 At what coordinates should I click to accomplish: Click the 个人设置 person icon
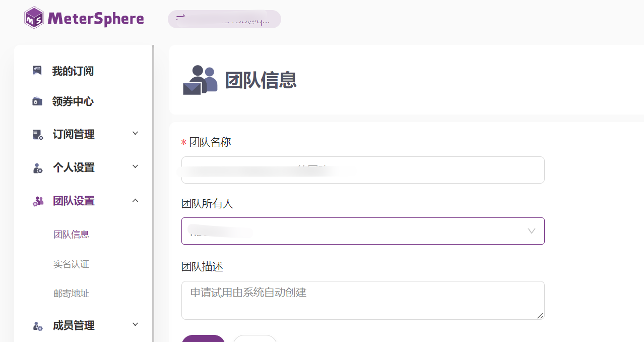[x=36, y=166]
